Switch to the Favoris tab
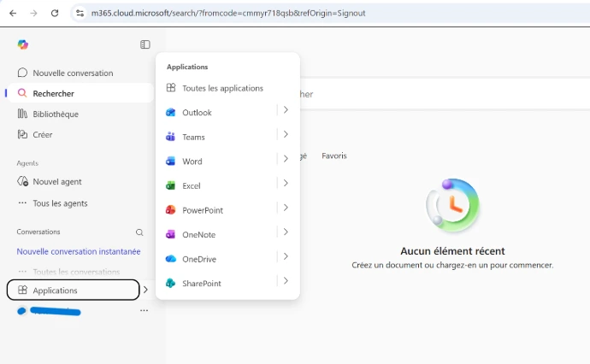 (x=334, y=156)
